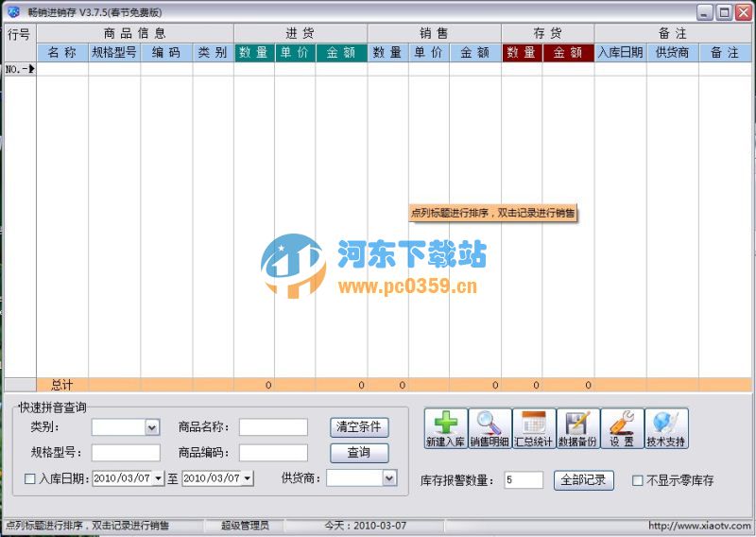The image size is (756, 537).
Task: Sort by 供货商 column header
Action: coord(673,53)
